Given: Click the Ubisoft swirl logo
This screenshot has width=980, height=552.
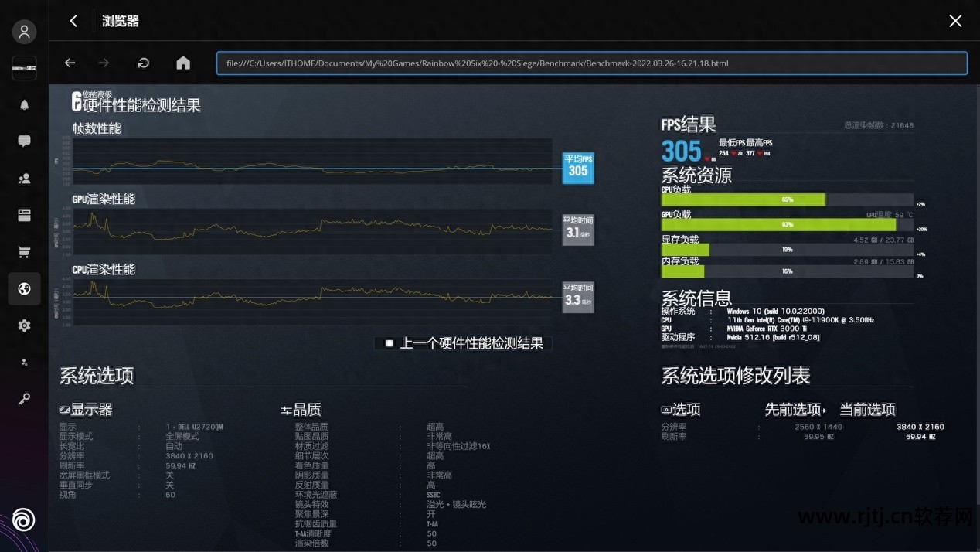Looking at the screenshot, I should [x=24, y=520].
